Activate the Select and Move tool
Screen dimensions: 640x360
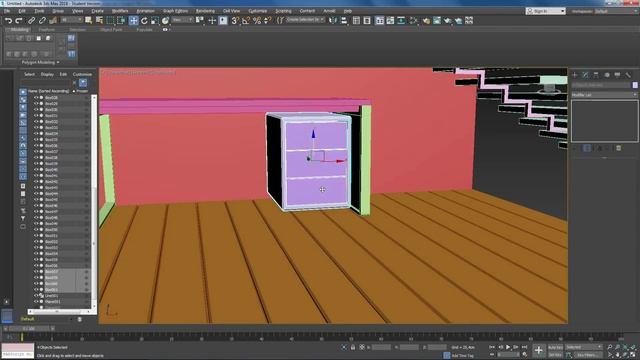[133, 20]
